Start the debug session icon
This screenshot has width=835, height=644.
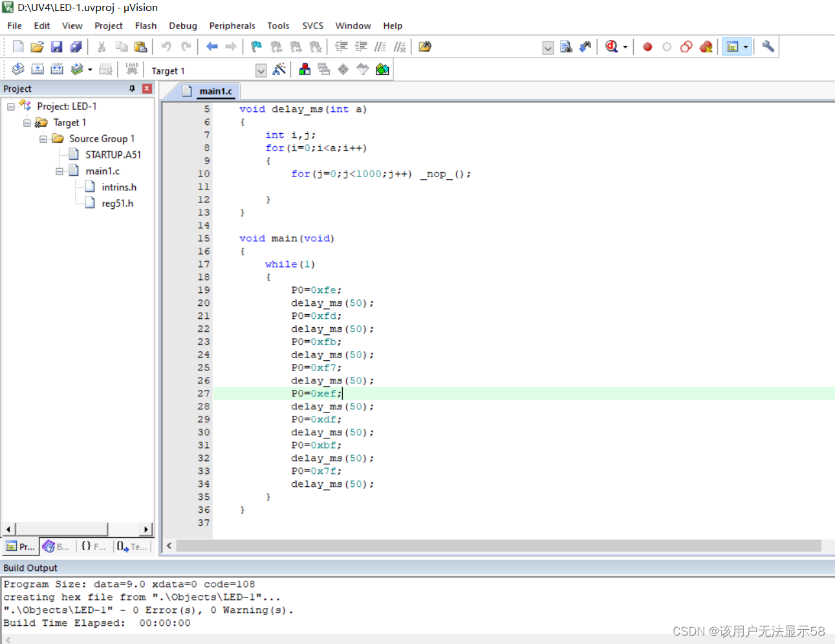click(611, 47)
